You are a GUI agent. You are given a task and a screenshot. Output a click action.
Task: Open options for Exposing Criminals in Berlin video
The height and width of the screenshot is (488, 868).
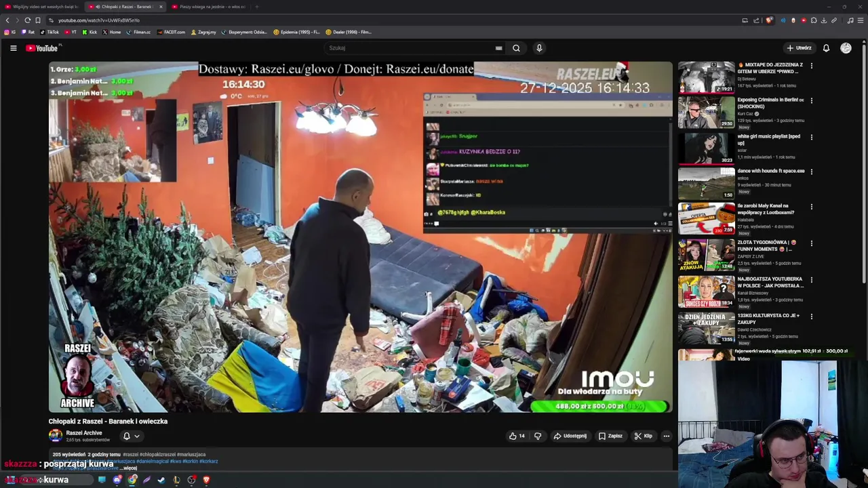pos(812,100)
